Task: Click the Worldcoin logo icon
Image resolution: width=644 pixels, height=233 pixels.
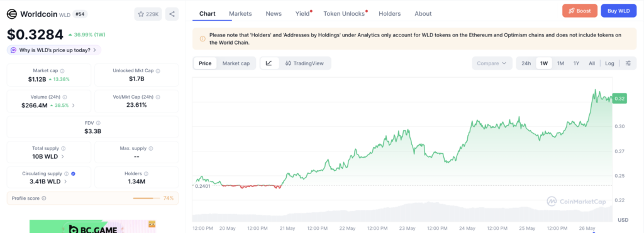Action: click(x=12, y=14)
